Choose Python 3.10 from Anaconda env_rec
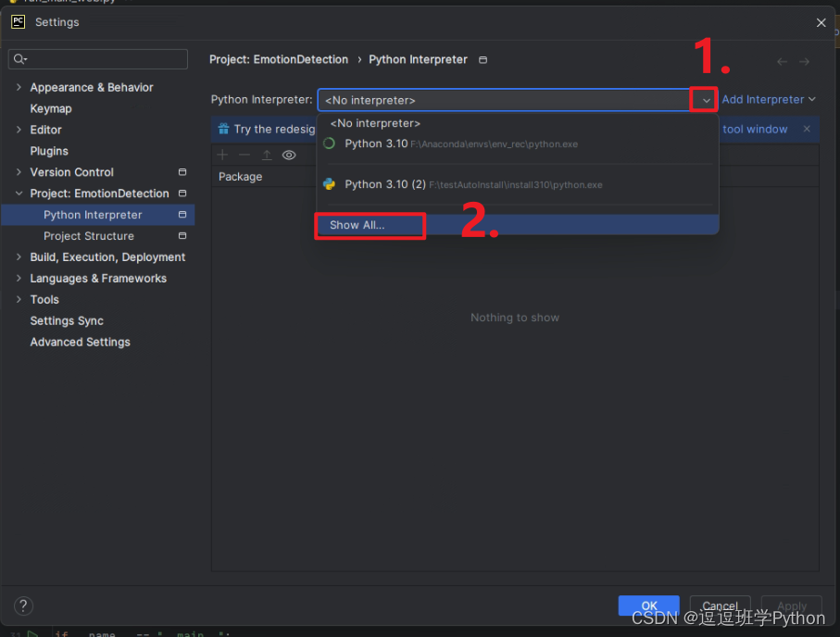This screenshot has height=637, width=840. [x=518, y=144]
